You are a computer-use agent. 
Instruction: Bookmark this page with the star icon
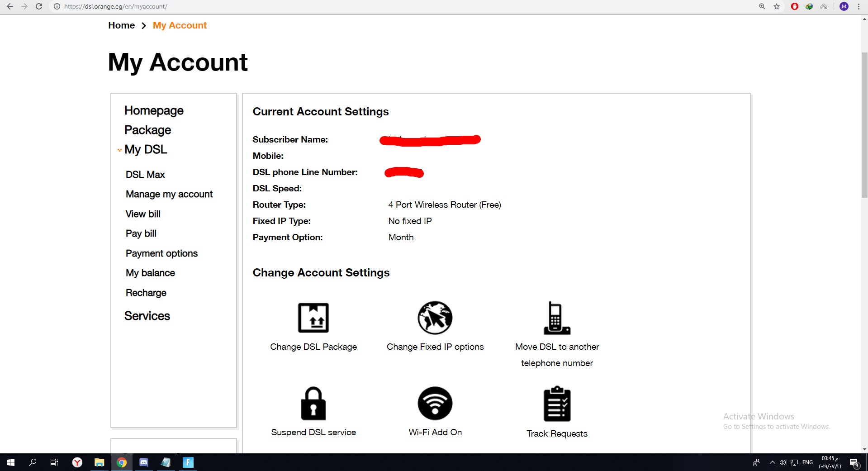(777, 6)
